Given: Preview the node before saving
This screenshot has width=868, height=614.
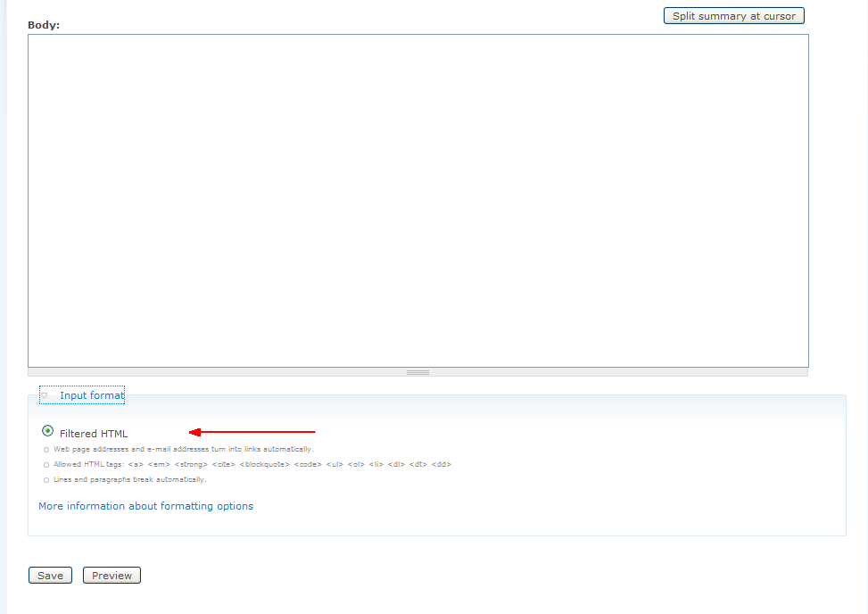Looking at the screenshot, I should pyautogui.click(x=111, y=575).
